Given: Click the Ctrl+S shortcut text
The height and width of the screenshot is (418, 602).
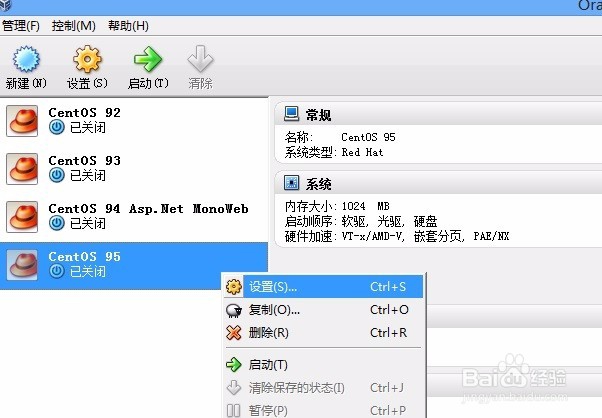Looking at the screenshot, I should click(x=388, y=287).
